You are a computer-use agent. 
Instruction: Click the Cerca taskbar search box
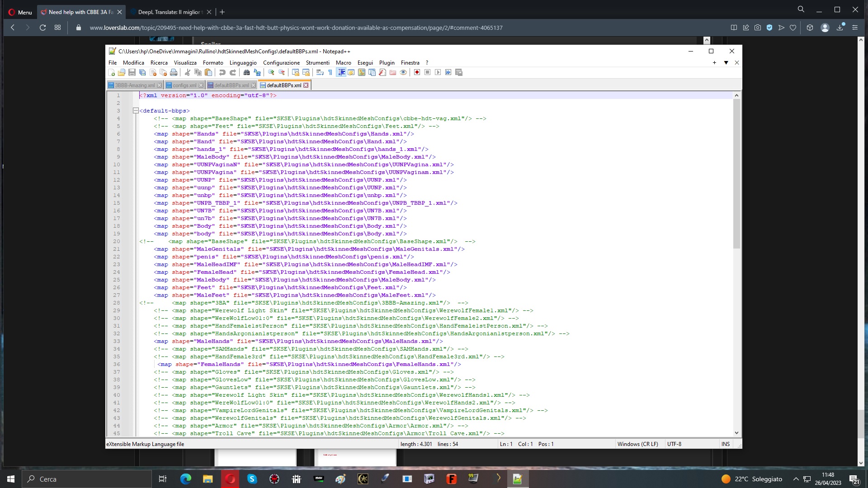tap(86, 479)
